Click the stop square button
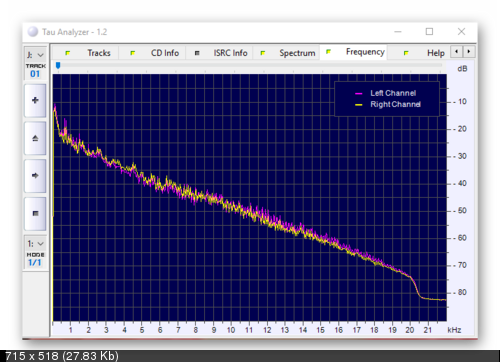 click(x=35, y=213)
